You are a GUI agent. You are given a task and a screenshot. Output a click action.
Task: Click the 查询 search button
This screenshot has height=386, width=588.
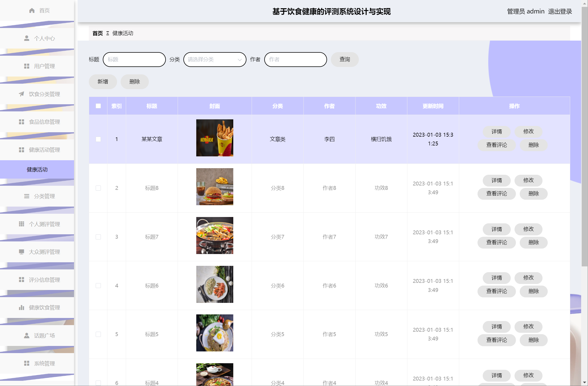click(345, 60)
